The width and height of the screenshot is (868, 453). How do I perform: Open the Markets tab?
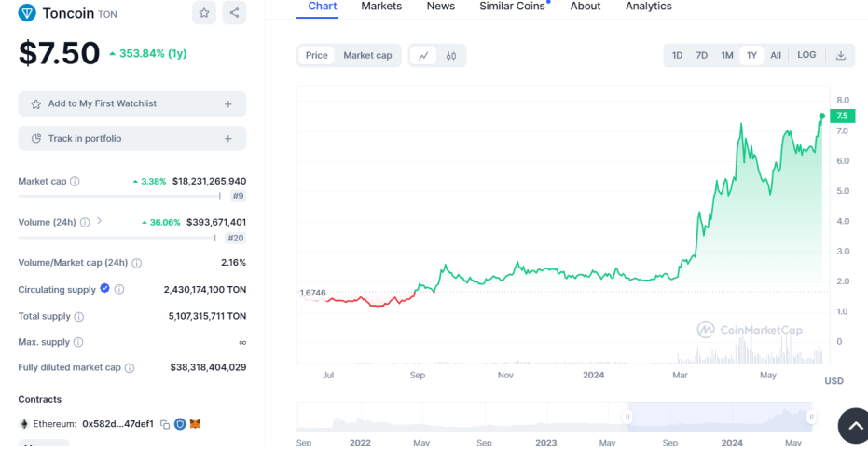pos(381,7)
